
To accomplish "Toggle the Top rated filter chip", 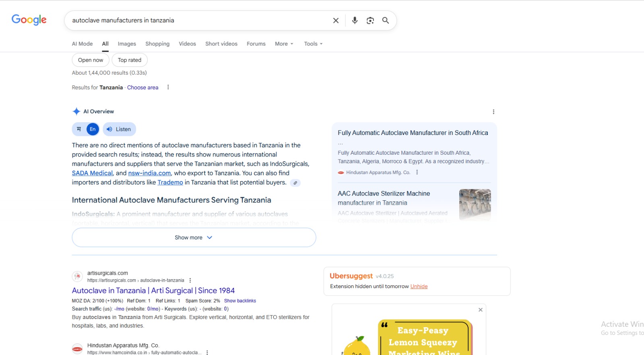I will click(130, 60).
